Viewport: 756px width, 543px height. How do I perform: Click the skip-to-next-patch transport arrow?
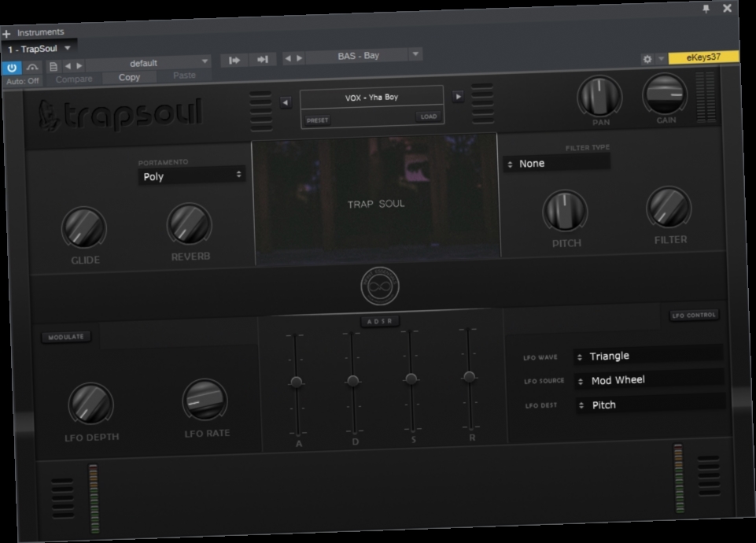tap(262, 59)
